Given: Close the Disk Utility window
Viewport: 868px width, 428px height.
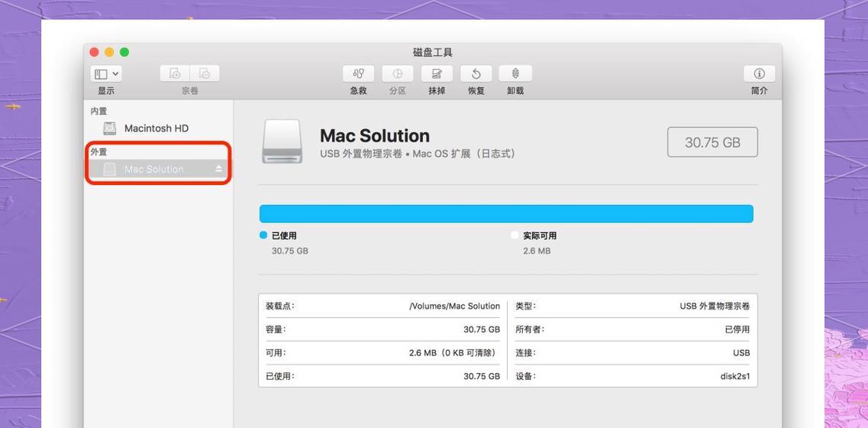Looking at the screenshot, I should [94, 52].
